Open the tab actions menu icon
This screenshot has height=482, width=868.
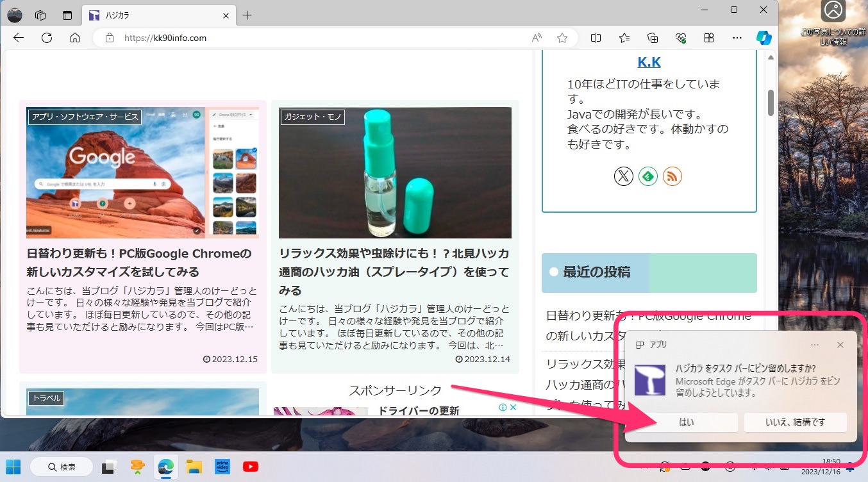coord(67,15)
